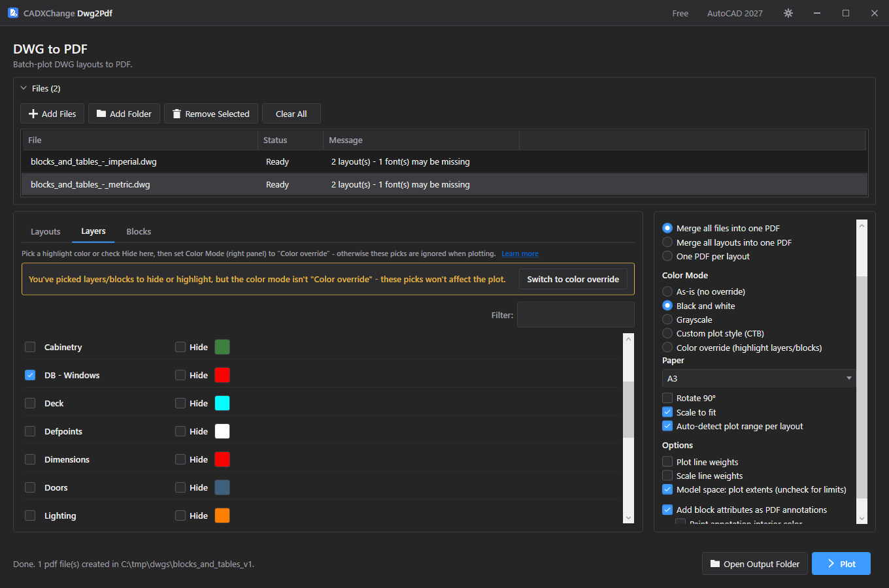
Task: Click red color swatch for Dimensions
Action: [x=222, y=459]
